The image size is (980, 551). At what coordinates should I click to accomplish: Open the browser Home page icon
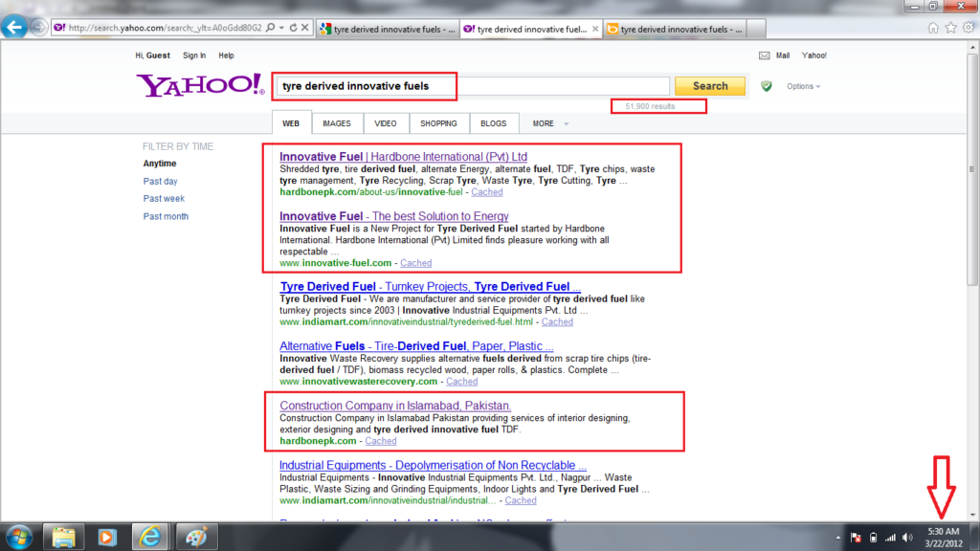pyautogui.click(x=933, y=28)
